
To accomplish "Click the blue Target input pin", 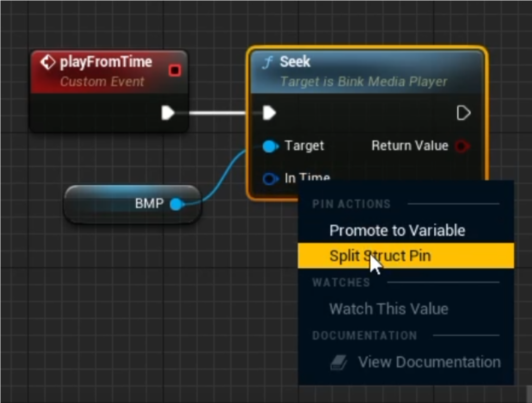I will point(270,147).
